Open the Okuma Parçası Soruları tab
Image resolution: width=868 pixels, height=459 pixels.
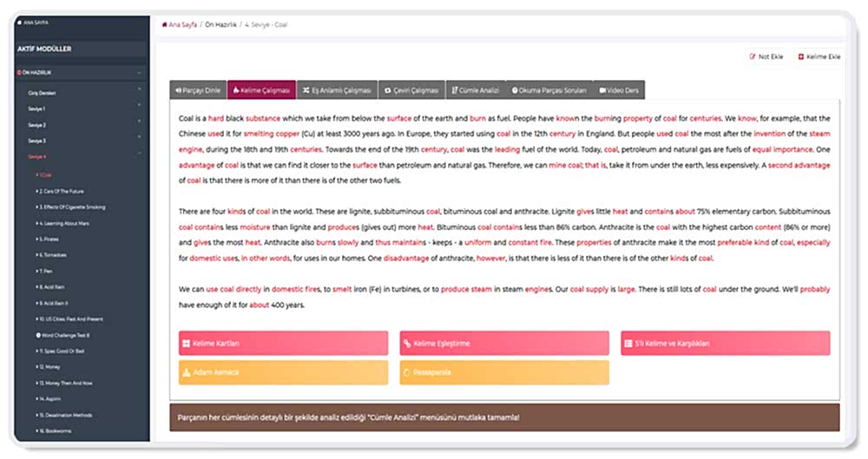549,90
